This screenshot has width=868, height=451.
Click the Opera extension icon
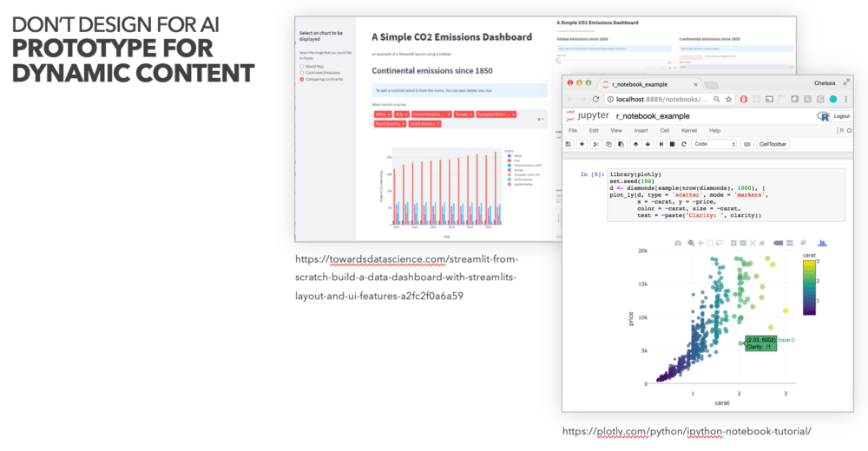click(744, 99)
